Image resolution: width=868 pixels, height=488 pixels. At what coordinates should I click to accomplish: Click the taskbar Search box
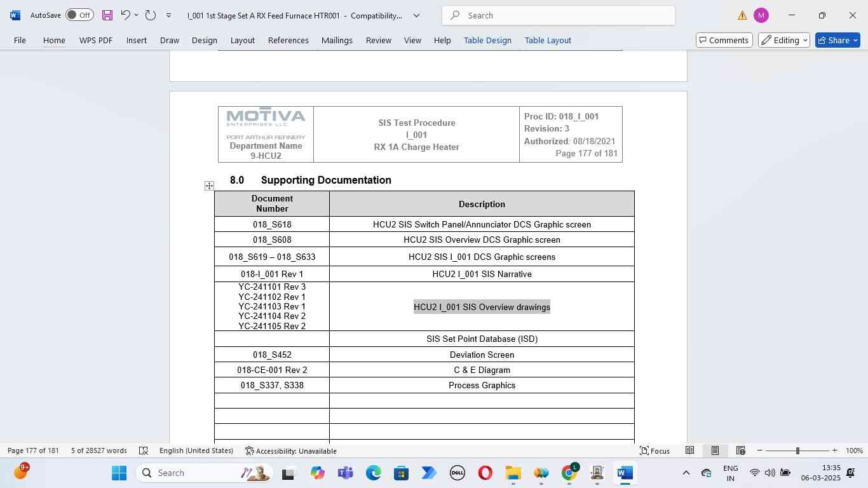[205, 473]
